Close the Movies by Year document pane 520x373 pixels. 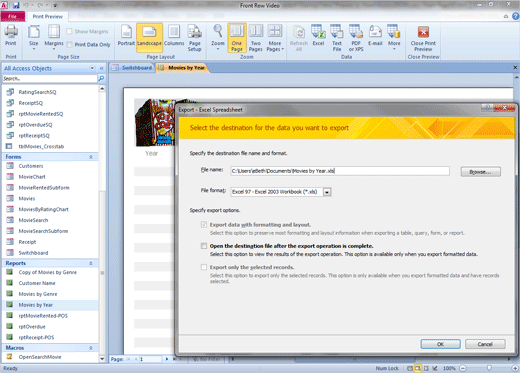point(515,68)
